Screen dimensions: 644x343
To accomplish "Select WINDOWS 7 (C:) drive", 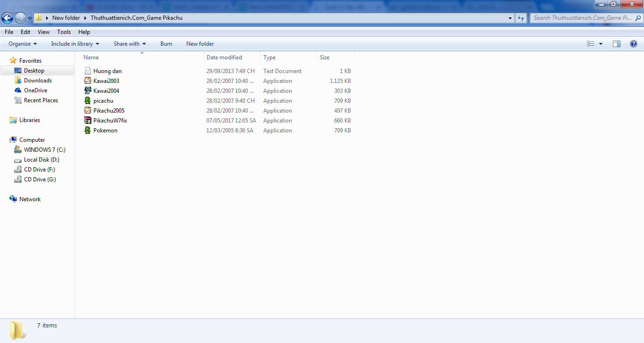I will point(45,150).
